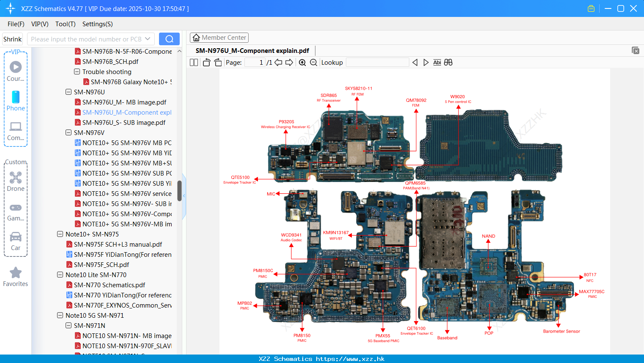Click the Member Center home icon
Image resolution: width=644 pixels, height=363 pixels.
(x=196, y=38)
